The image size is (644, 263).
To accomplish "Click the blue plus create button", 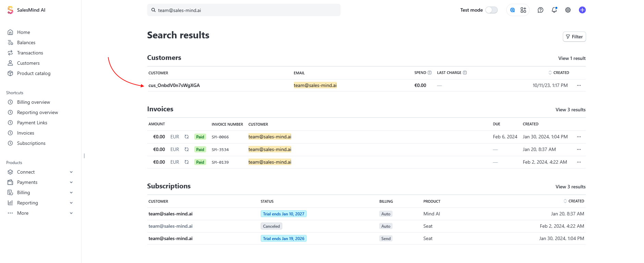I will click(x=582, y=10).
